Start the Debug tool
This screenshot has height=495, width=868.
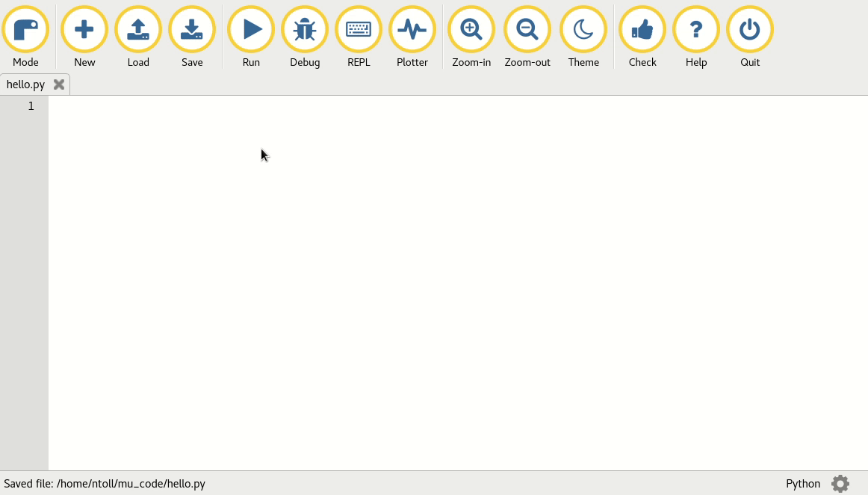pyautogui.click(x=305, y=30)
